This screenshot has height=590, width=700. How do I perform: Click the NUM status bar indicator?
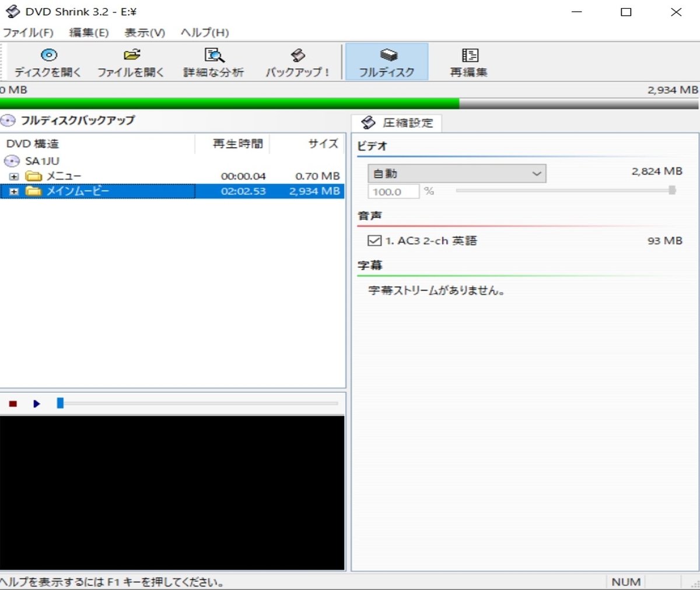626,582
